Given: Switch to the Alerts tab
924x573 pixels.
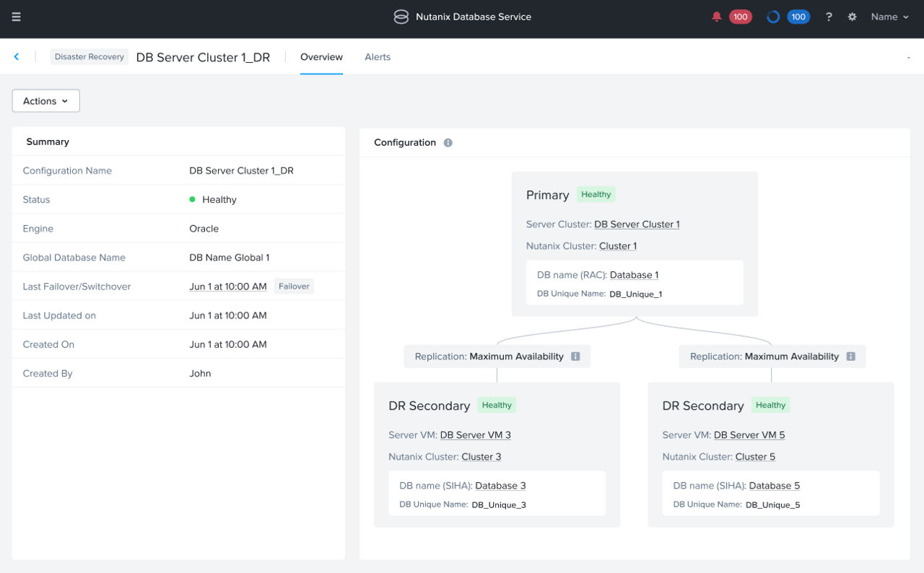Looking at the screenshot, I should (x=377, y=56).
